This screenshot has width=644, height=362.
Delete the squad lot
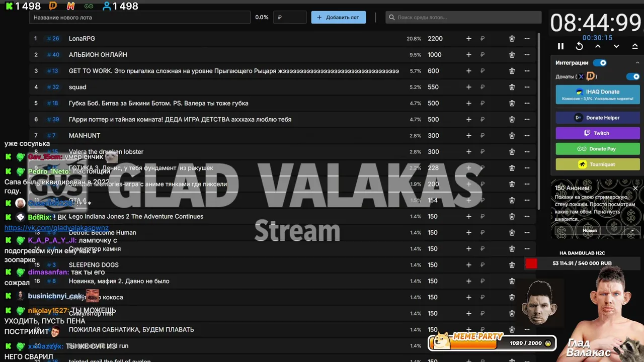(512, 87)
